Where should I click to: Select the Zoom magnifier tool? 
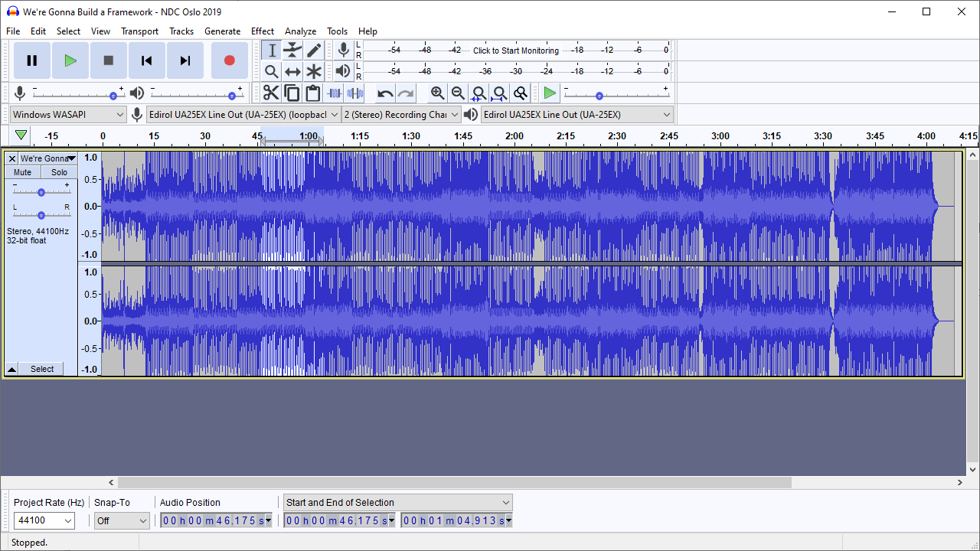(272, 71)
